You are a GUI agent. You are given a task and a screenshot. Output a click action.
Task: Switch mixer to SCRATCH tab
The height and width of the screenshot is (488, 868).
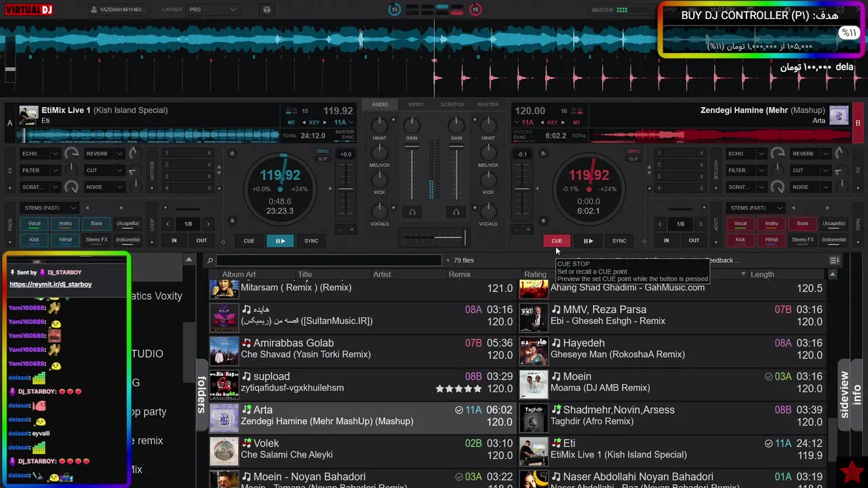pos(452,104)
